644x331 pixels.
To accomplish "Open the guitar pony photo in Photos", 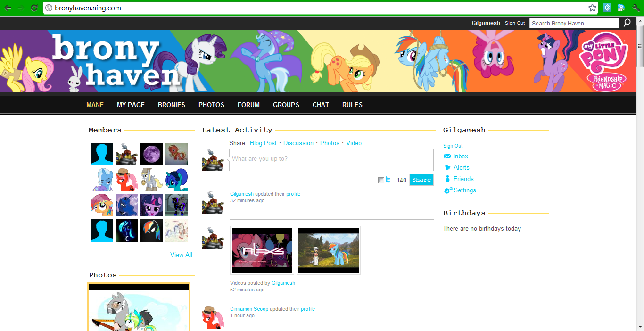I will [x=139, y=307].
